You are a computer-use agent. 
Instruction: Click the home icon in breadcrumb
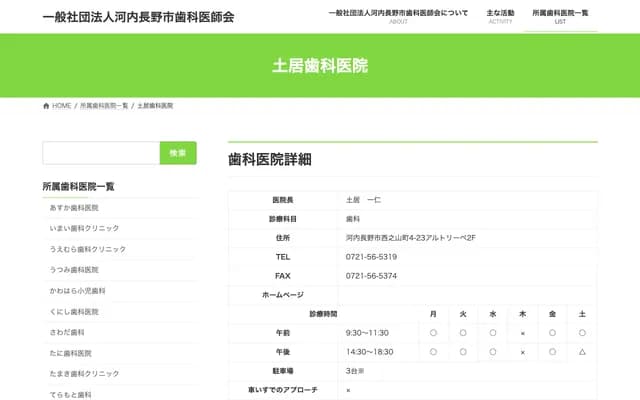click(x=46, y=106)
